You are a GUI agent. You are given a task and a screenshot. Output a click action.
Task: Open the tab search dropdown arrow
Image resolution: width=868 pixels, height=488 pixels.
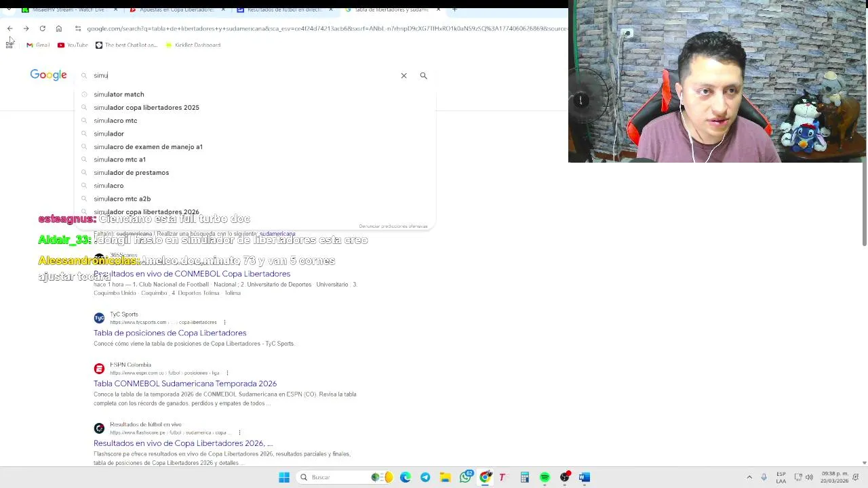click(8, 9)
